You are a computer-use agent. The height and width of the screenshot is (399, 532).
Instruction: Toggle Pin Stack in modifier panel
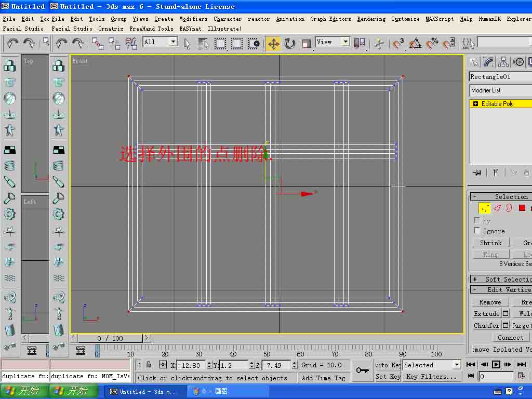[477, 172]
